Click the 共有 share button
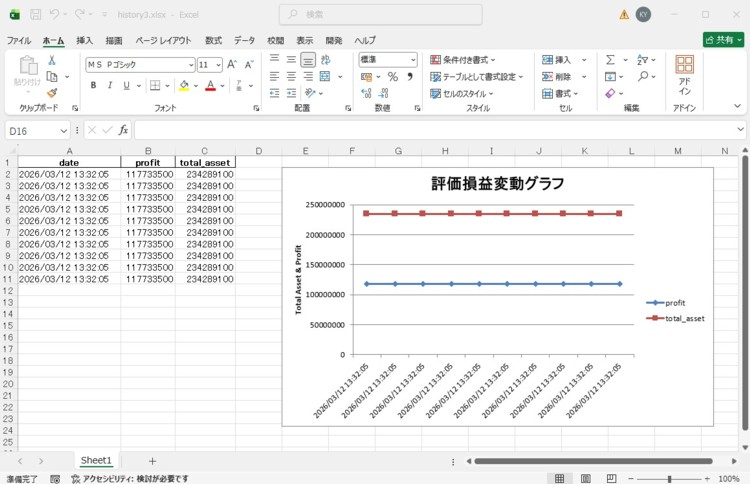 723,40
